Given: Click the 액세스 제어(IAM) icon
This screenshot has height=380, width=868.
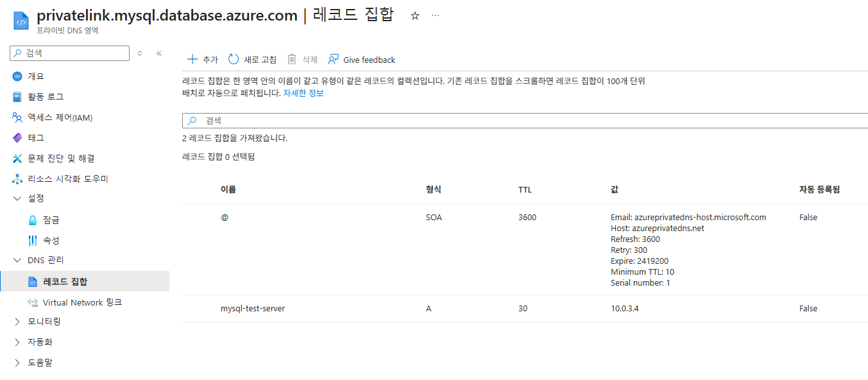Looking at the screenshot, I should click(x=17, y=117).
